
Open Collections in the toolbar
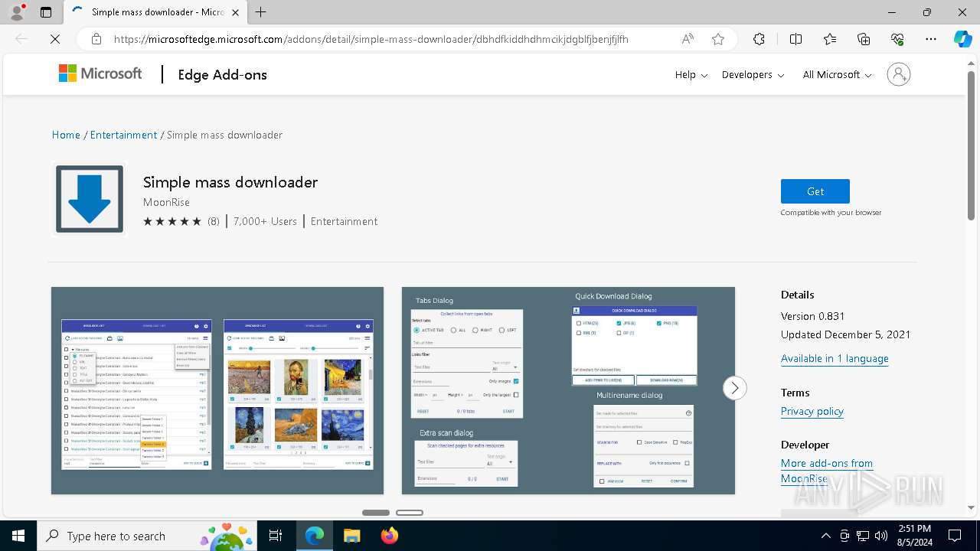point(864,39)
